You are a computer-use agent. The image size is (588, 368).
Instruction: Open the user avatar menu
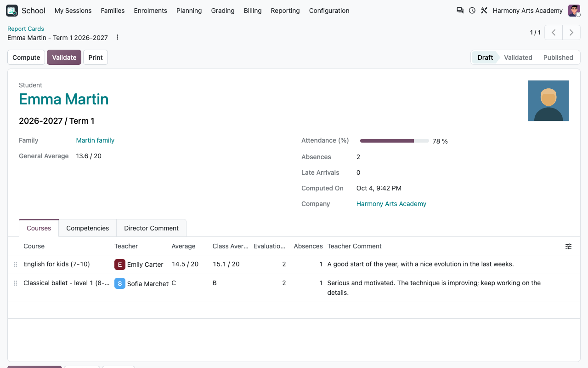(x=574, y=11)
